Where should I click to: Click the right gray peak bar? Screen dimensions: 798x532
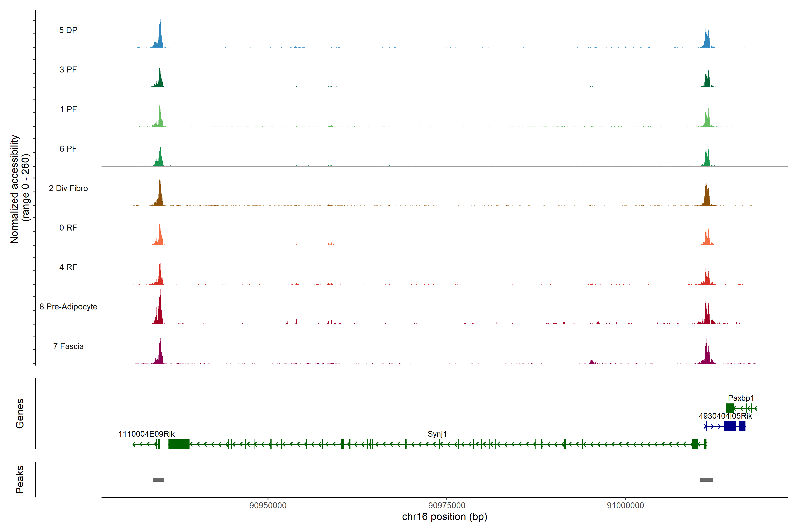[x=706, y=480]
